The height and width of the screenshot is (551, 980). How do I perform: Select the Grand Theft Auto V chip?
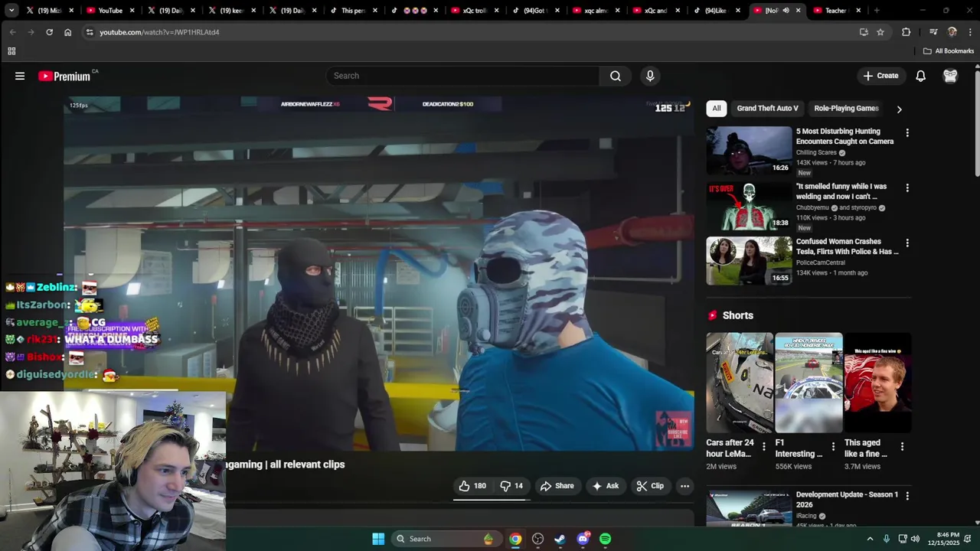click(x=767, y=109)
